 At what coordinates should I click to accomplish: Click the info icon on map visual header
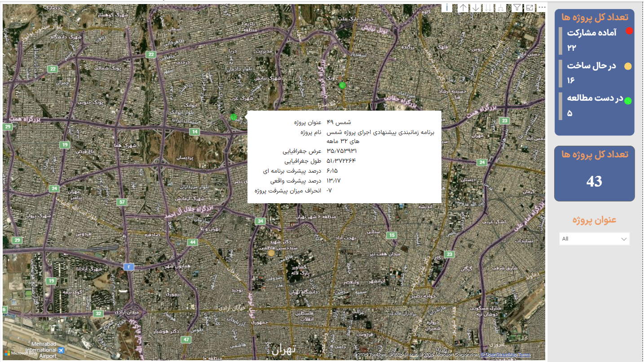(x=447, y=8)
